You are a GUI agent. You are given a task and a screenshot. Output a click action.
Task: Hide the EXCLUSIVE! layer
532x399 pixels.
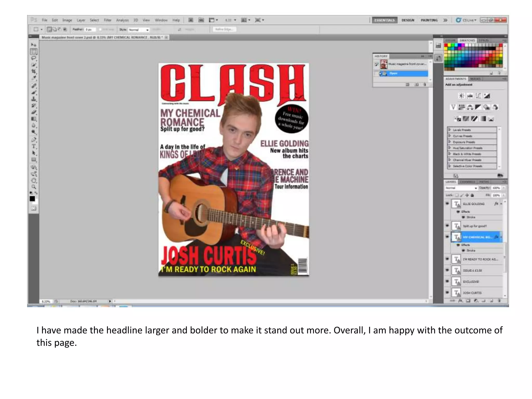[x=447, y=281]
